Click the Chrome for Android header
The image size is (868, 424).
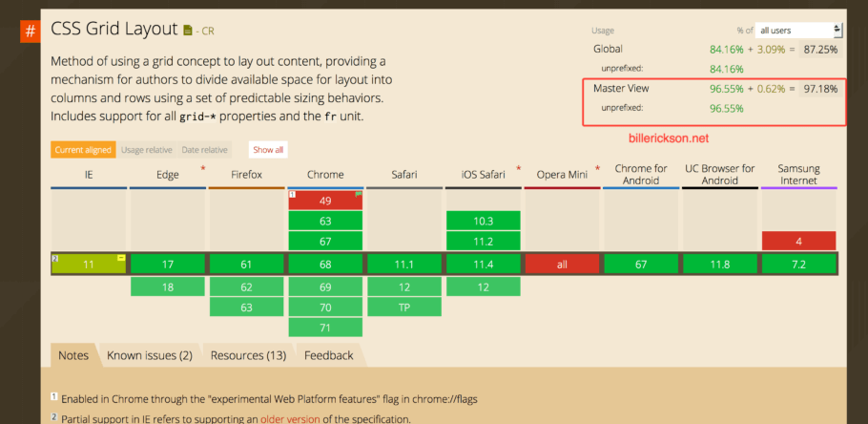click(641, 175)
